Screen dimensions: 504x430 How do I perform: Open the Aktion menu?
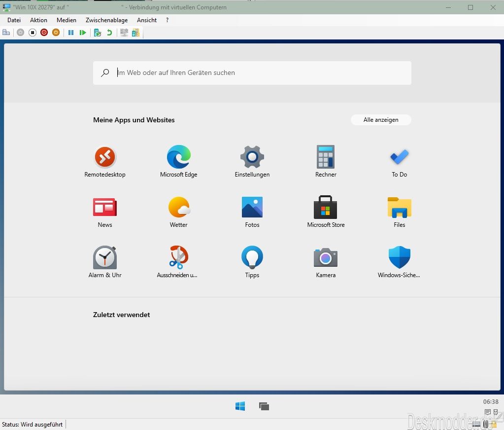[38, 20]
